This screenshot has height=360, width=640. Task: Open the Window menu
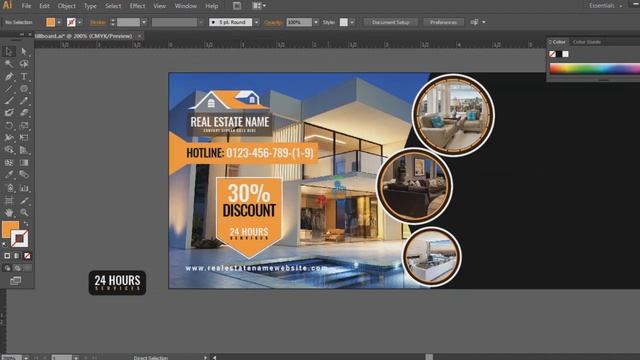[185, 6]
